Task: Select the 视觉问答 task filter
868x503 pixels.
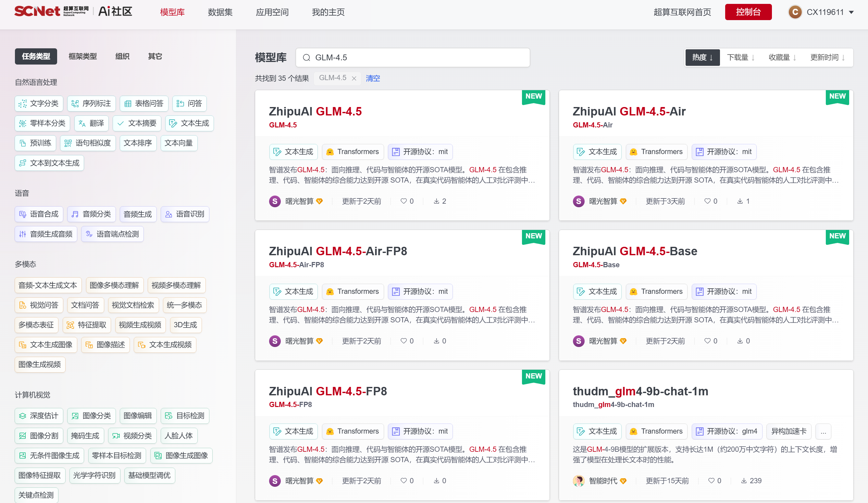Action: tap(39, 305)
